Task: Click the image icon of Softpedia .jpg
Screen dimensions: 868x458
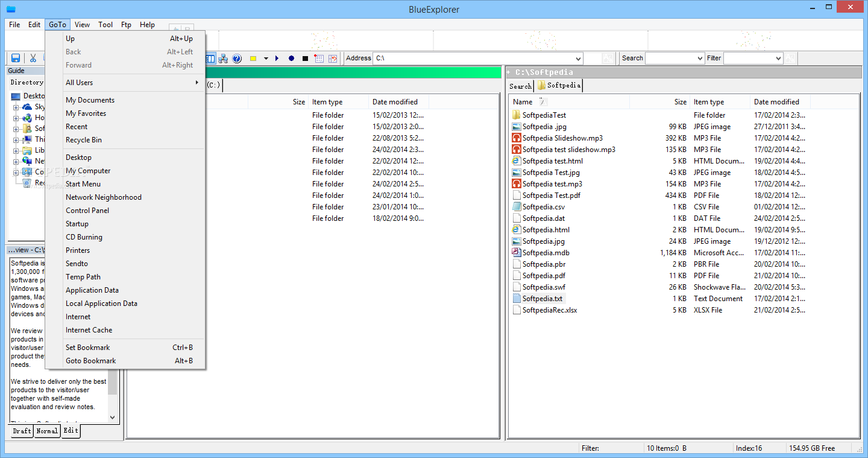Action: (516, 127)
